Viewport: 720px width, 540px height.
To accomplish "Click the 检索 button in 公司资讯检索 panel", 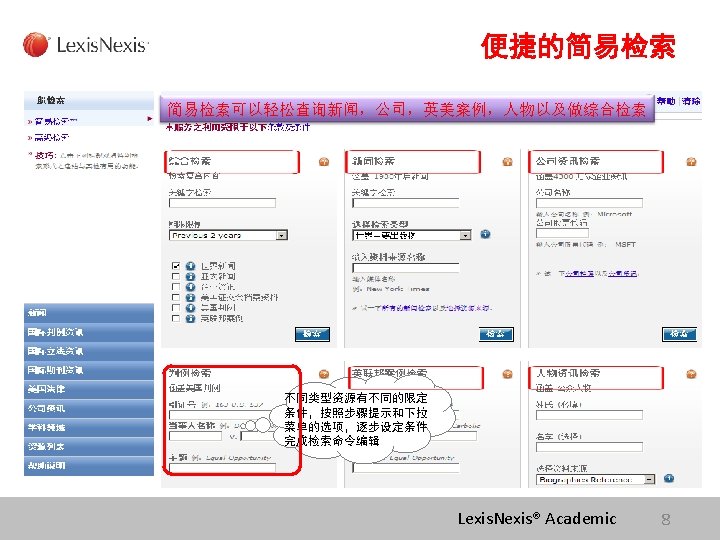I will pyautogui.click(x=679, y=334).
